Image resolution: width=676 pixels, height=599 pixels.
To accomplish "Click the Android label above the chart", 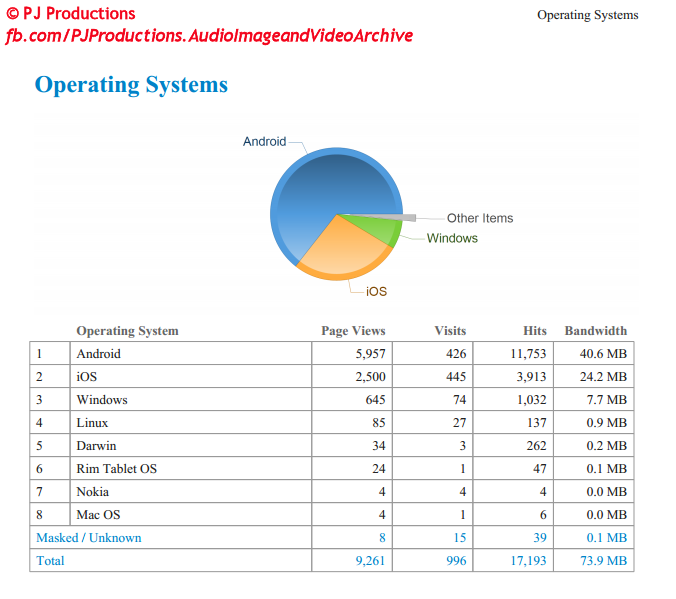I will click(264, 142).
